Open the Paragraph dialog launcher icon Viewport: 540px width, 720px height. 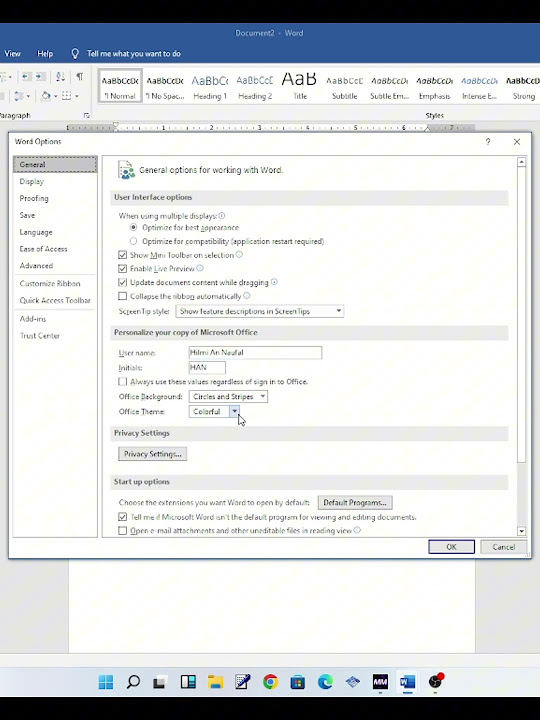pyautogui.click(x=86, y=116)
